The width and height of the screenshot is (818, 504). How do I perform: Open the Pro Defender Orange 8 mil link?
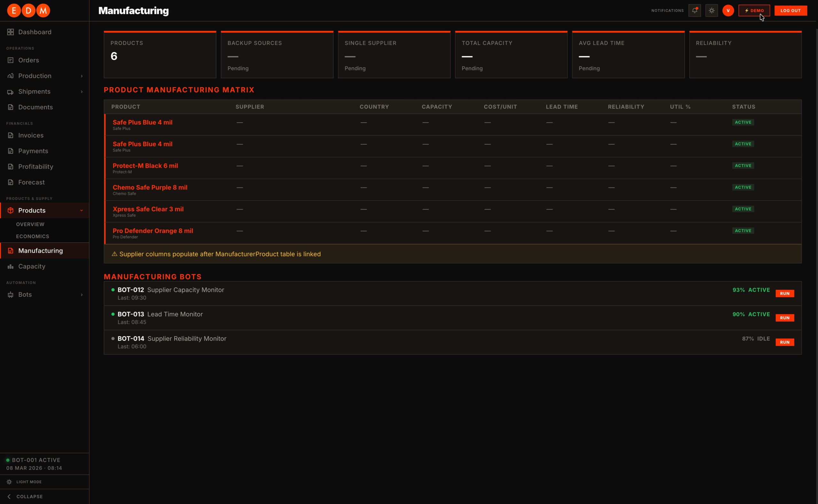pos(153,231)
